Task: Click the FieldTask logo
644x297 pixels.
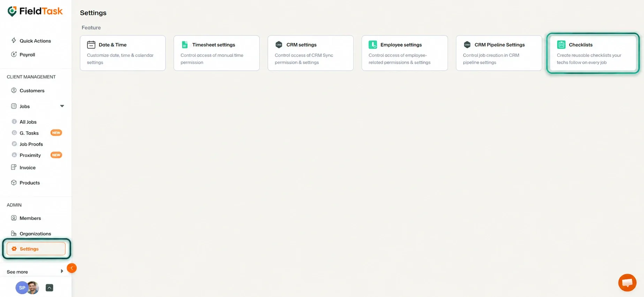Action: pyautogui.click(x=35, y=12)
